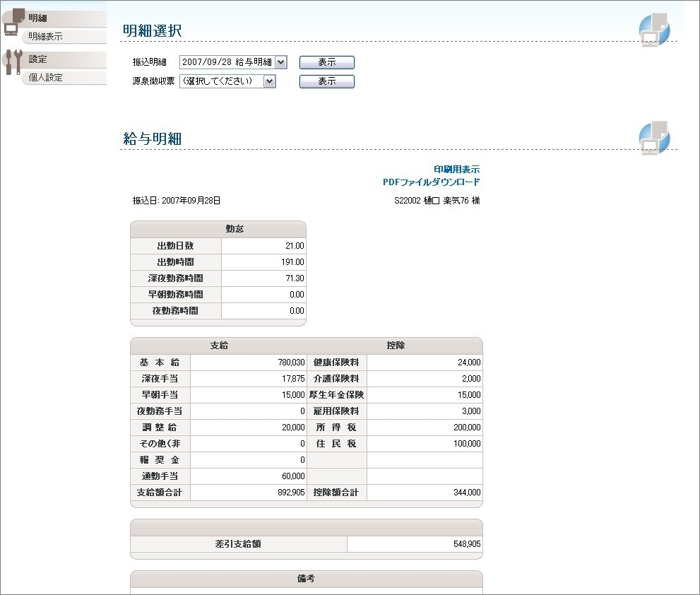This screenshot has height=595, width=700.
Task: Expand the 振込明細 dropdown showing 2007/09/28
Action: 233,62
